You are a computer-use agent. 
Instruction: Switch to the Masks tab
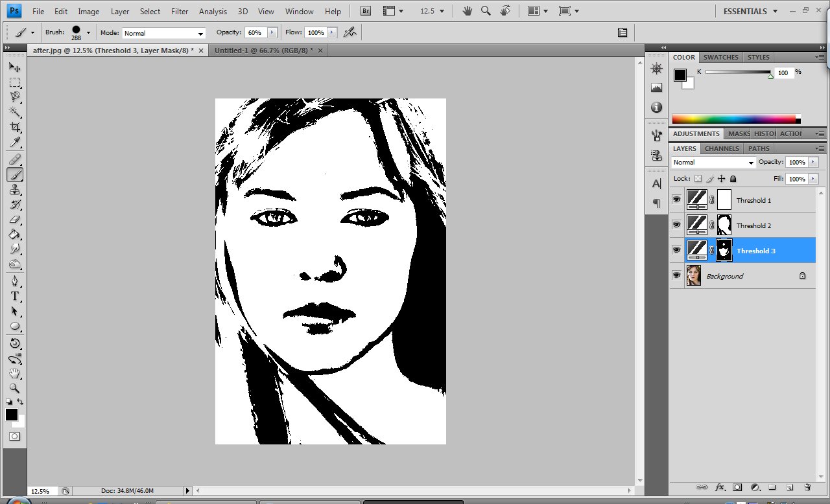[738, 133]
